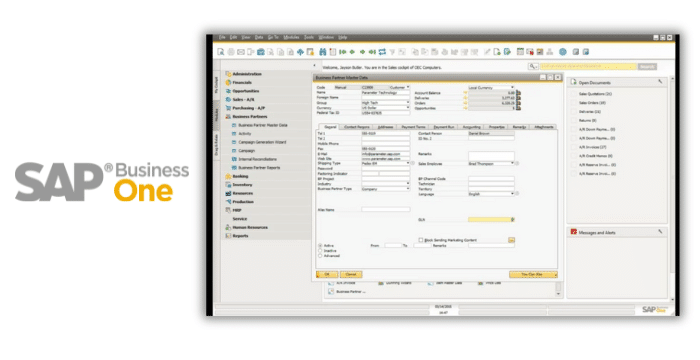Click the envelope Send Email toolbar icon

click(241, 52)
